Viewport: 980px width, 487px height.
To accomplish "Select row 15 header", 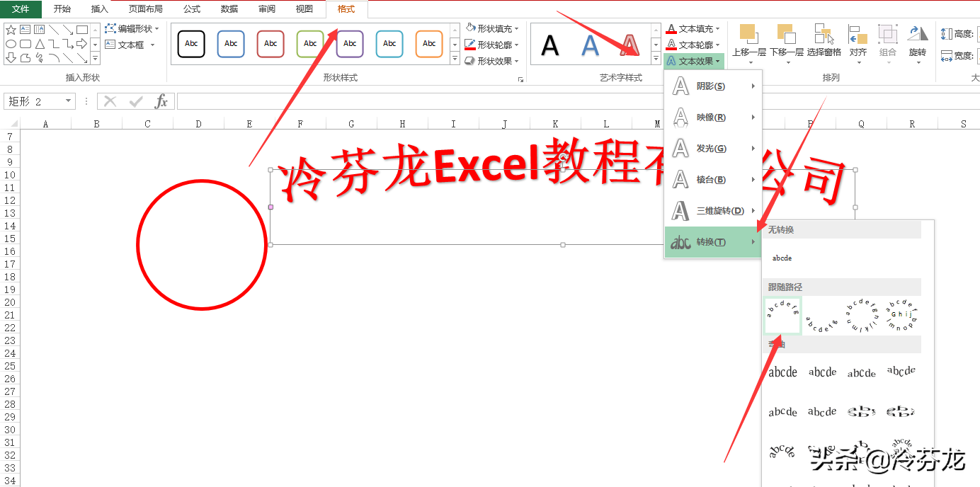I will point(10,239).
